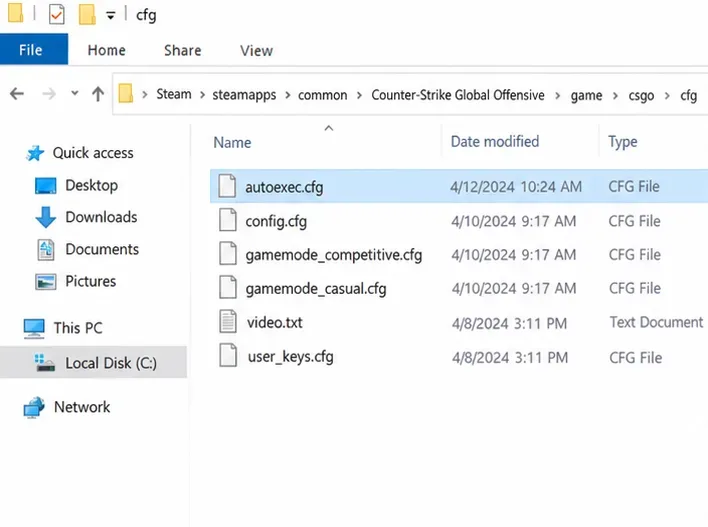Open Pictures in navigation pane
Image resolution: width=708 pixels, height=527 pixels.
click(x=91, y=281)
